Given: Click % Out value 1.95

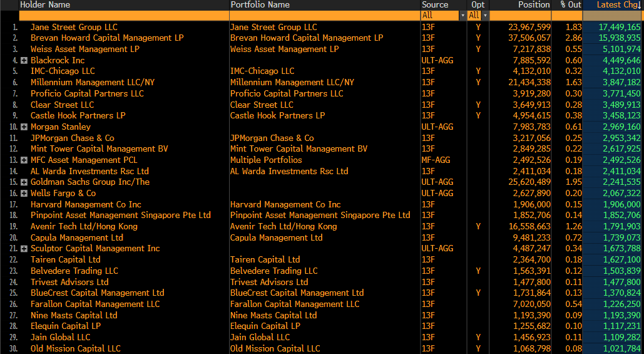Looking at the screenshot, I should click(x=573, y=182).
